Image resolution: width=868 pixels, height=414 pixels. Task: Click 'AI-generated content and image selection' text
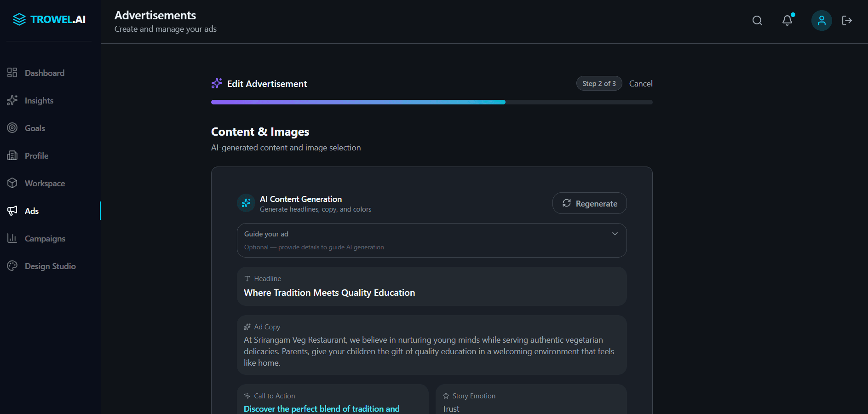point(286,148)
